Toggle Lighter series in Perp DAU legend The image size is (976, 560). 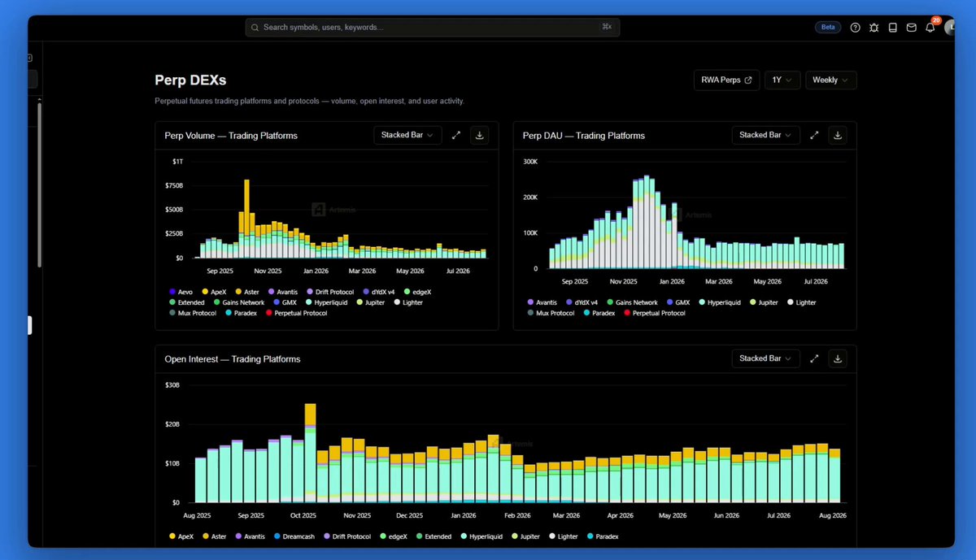(x=801, y=302)
